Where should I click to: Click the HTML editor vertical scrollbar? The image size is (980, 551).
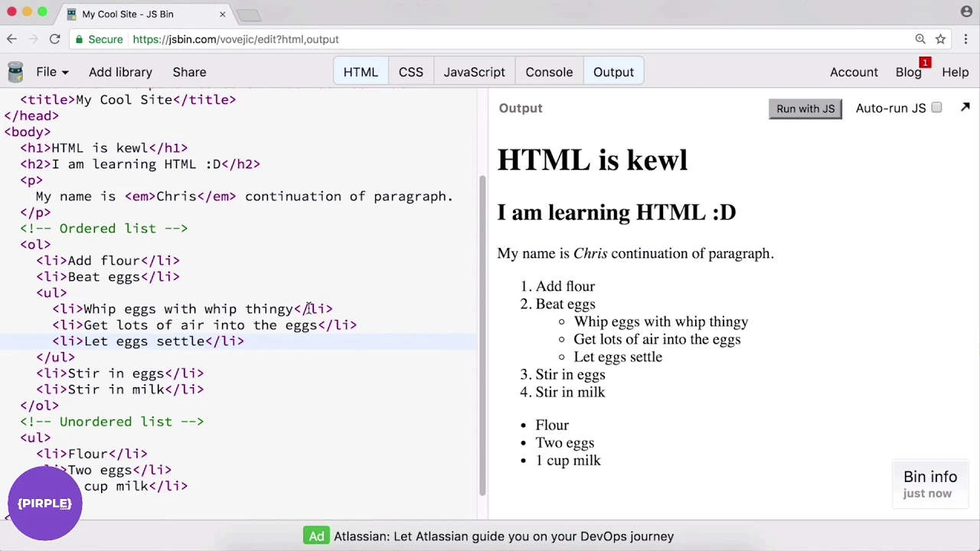click(x=482, y=337)
